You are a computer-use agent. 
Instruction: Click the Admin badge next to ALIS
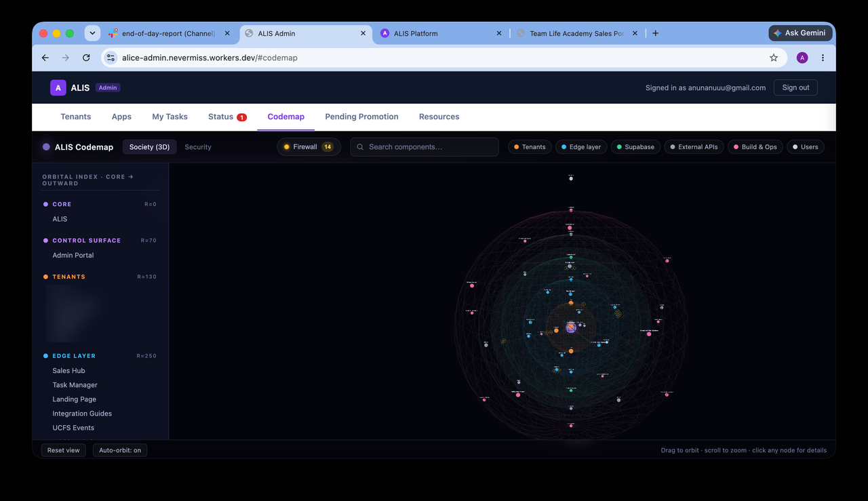pos(108,87)
